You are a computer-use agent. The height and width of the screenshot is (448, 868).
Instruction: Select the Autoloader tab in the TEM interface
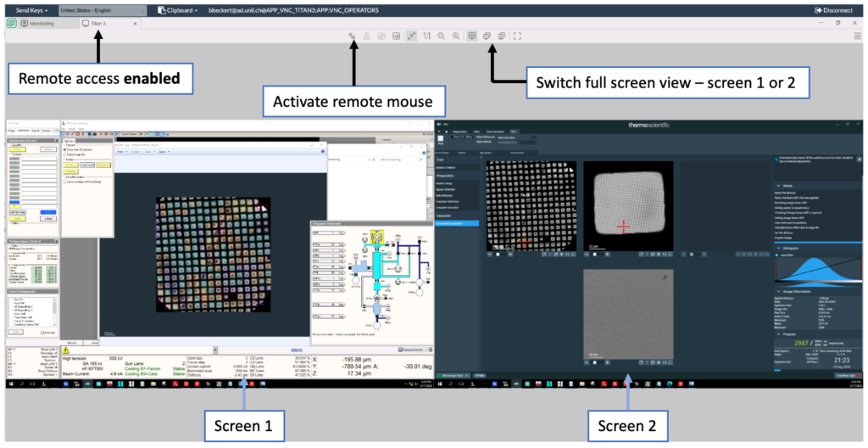click(x=24, y=131)
